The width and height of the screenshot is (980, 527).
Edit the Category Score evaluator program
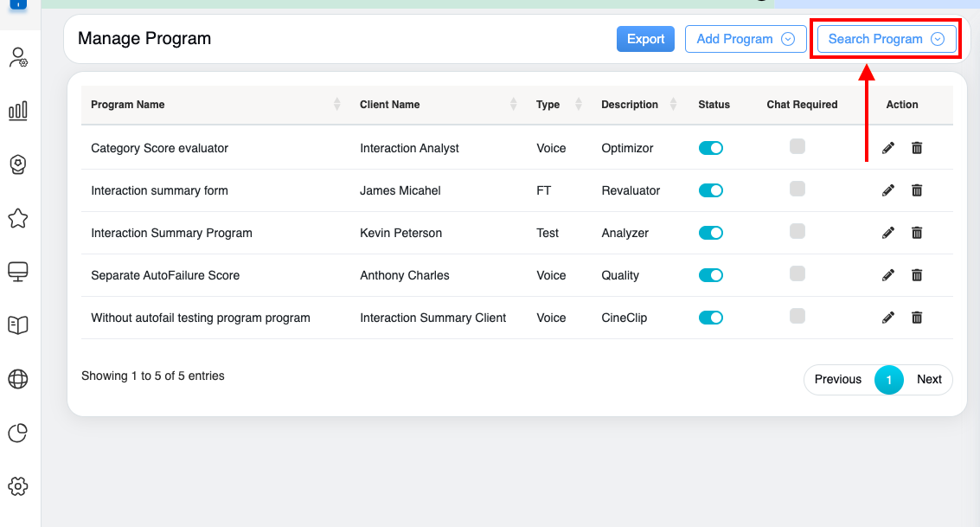tap(887, 148)
